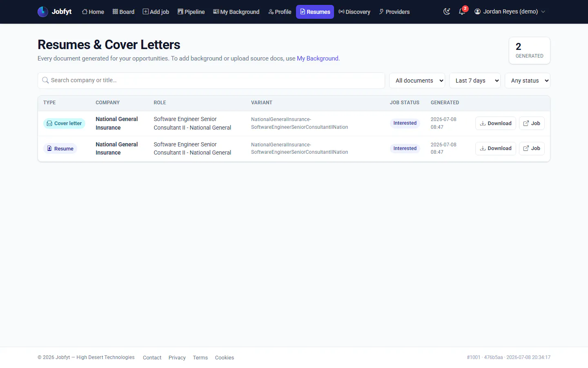Open Any status filter dropdown
Image resolution: width=588 pixels, height=368 pixels.
[528, 81]
